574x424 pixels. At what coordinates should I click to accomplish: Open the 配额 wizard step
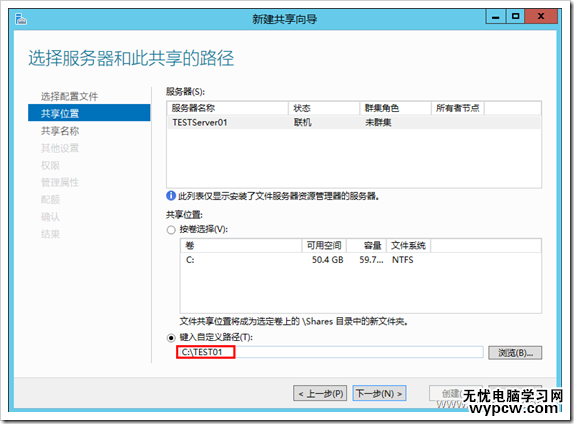point(50,200)
